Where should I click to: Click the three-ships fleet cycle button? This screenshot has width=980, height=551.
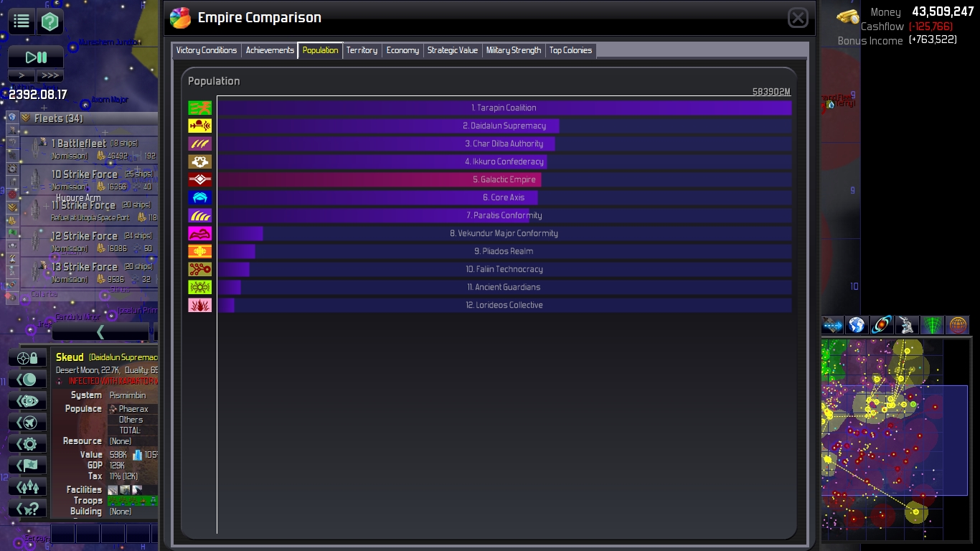pos(28,487)
